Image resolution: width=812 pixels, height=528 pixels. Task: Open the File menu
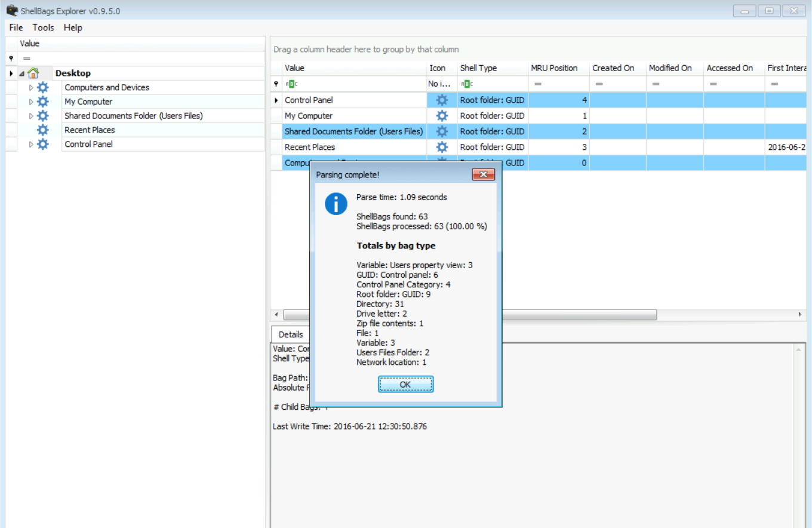click(16, 27)
